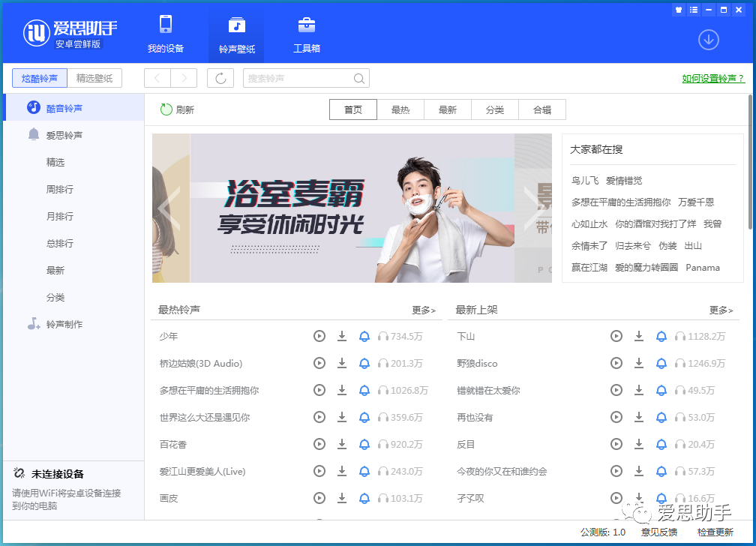Image resolution: width=756 pixels, height=546 pixels.
Task: Open the 工具箱 toolbox tab
Action: [307, 34]
